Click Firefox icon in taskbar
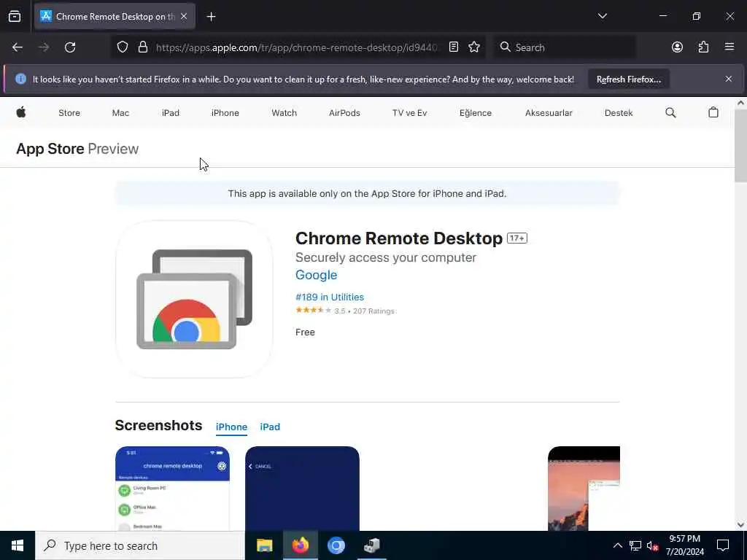The height and width of the screenshot is (560, 747). pyautogui.click(x=300, y=545)
